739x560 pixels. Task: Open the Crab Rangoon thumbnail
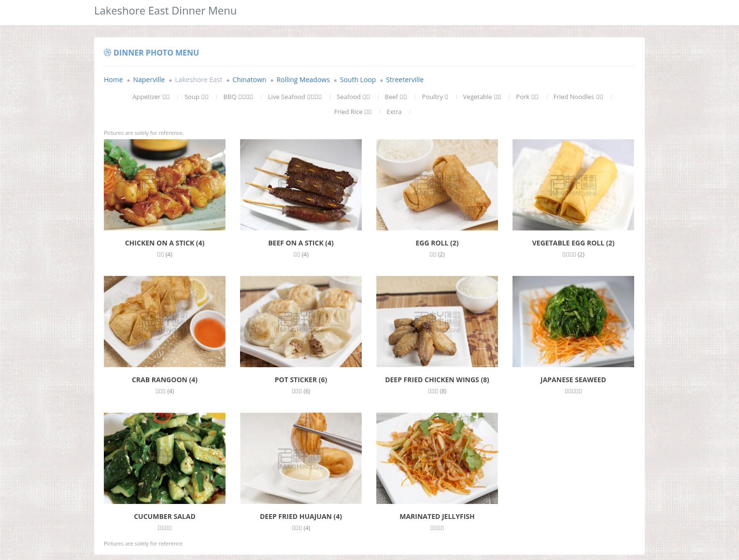point(165,321)
